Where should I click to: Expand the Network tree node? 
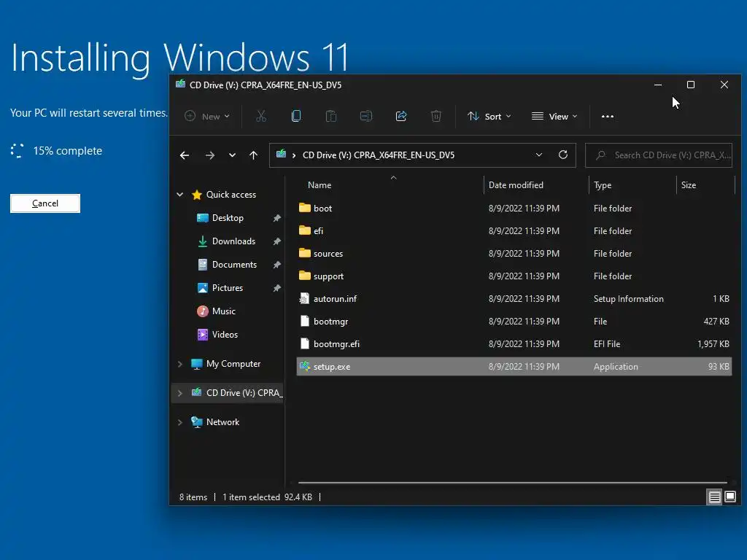click(x=180, y=422)
